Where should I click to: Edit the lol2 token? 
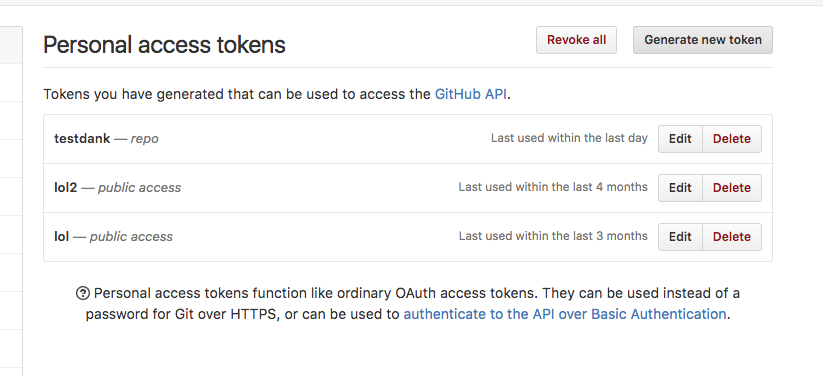point(680,187)
